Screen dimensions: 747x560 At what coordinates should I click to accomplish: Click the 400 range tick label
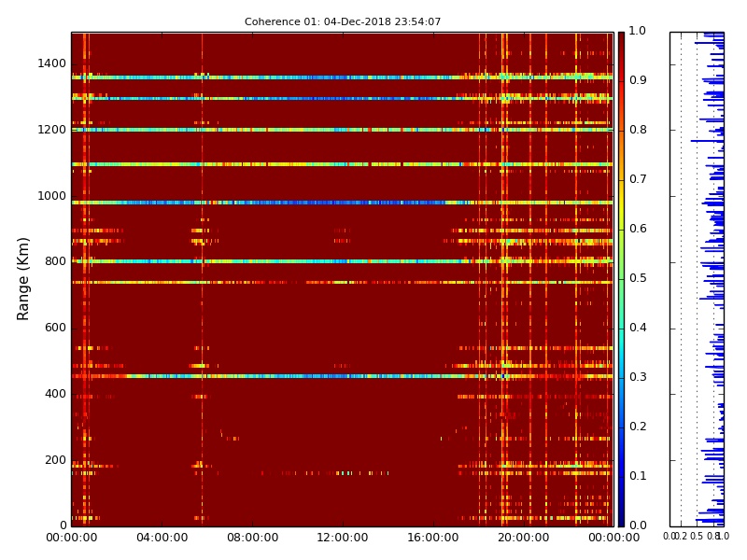55,394
